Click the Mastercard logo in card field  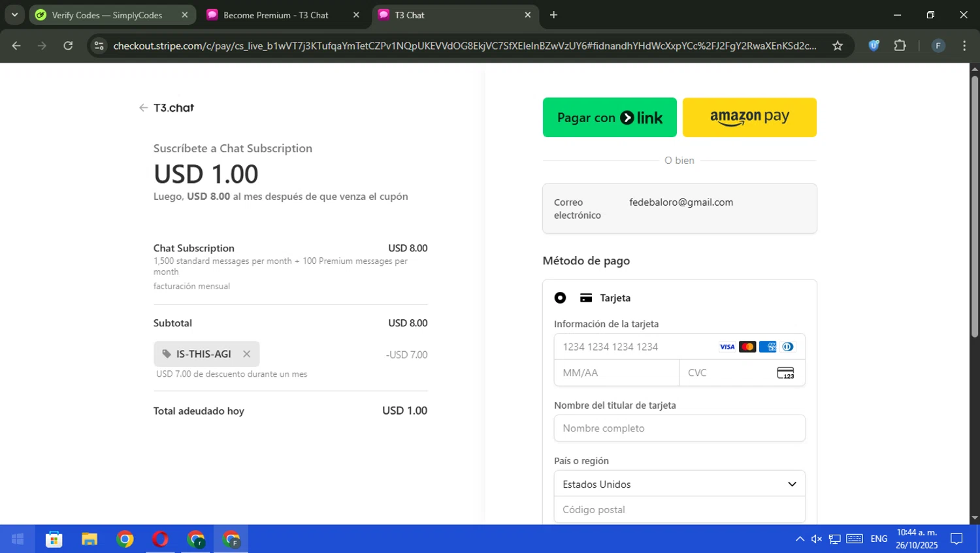pos(747,347)
